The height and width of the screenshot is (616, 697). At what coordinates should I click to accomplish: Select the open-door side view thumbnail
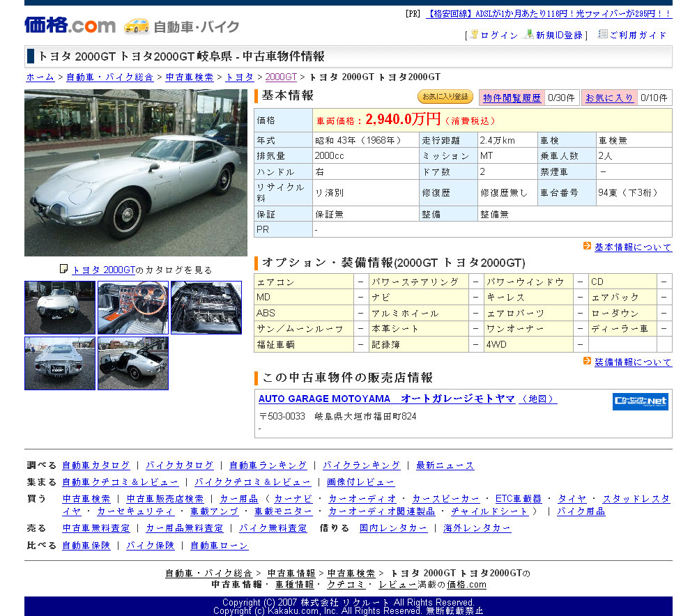(x=133, y=364)
